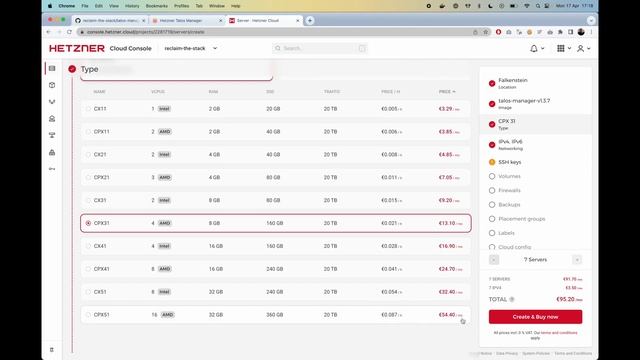Open notifications bell icon
Screen dimensions: 640x360
[x=534, y=48]
